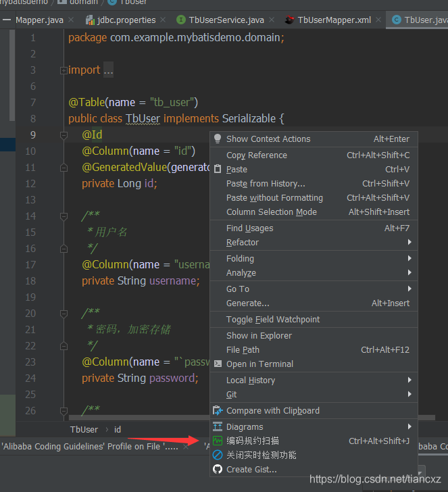Click the green Alibaba scan icon
448x492 pixels.
tap(218, 441)
